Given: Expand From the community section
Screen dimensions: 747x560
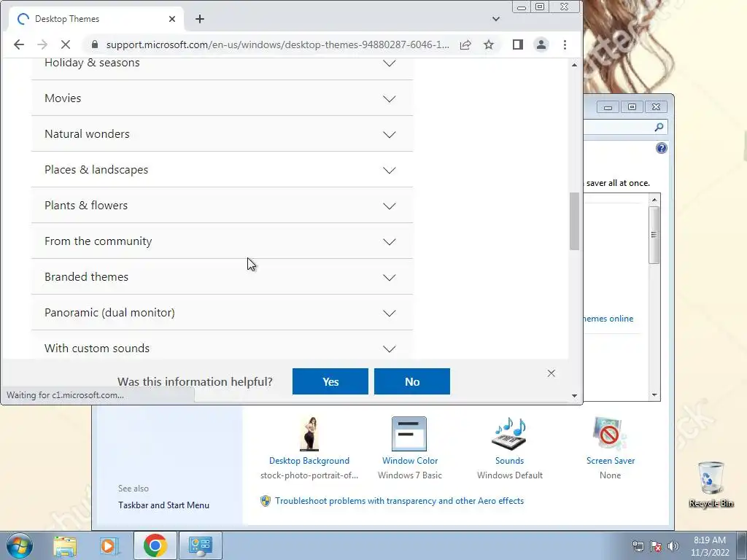Looking at the screenshot, I should point(222,241).
